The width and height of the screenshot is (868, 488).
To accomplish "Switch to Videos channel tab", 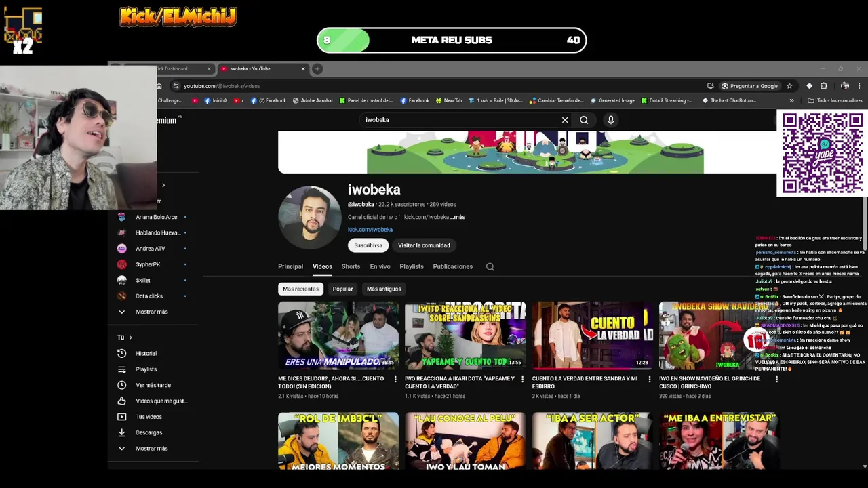I will [x=322, y=267].
